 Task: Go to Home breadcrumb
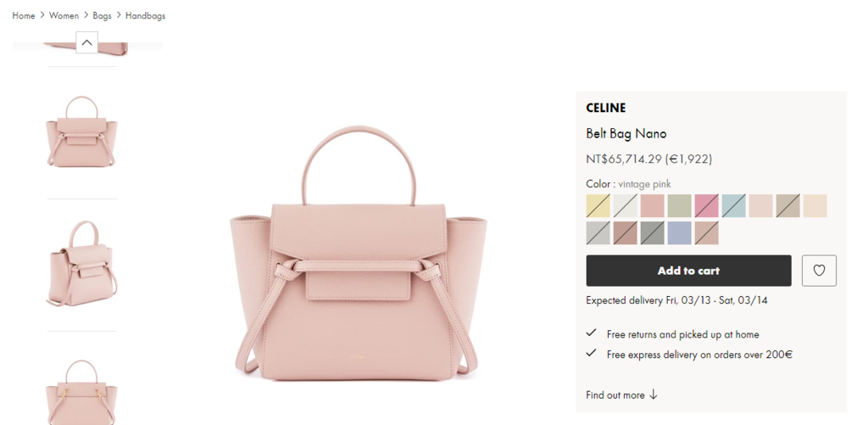tap(23, 15)
